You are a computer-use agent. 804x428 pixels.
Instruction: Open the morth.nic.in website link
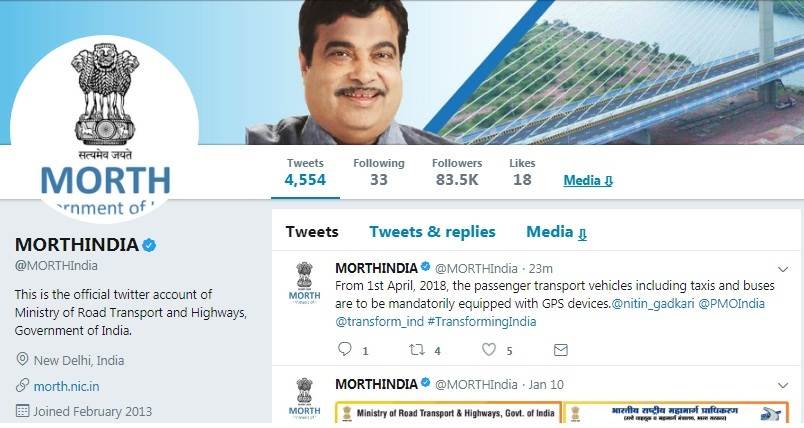click(66, 386)
